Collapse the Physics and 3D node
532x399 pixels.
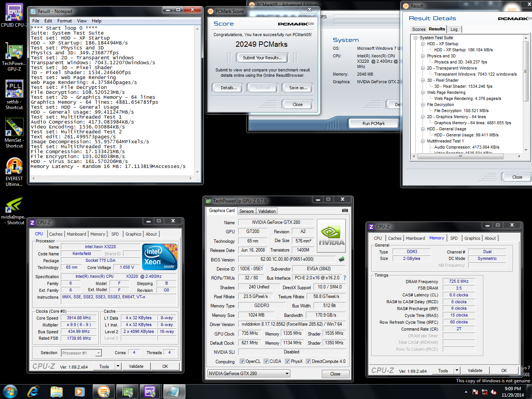click(x=423, y=56)
